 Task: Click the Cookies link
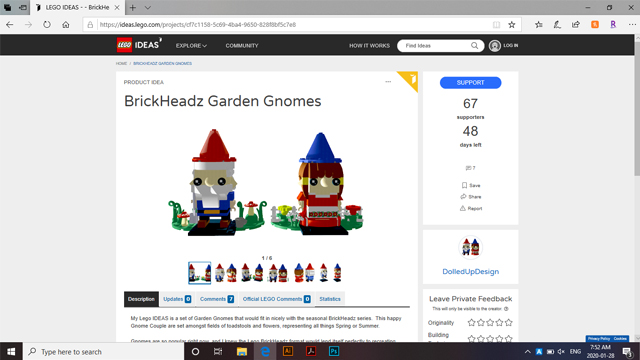[x=620, y=339]
